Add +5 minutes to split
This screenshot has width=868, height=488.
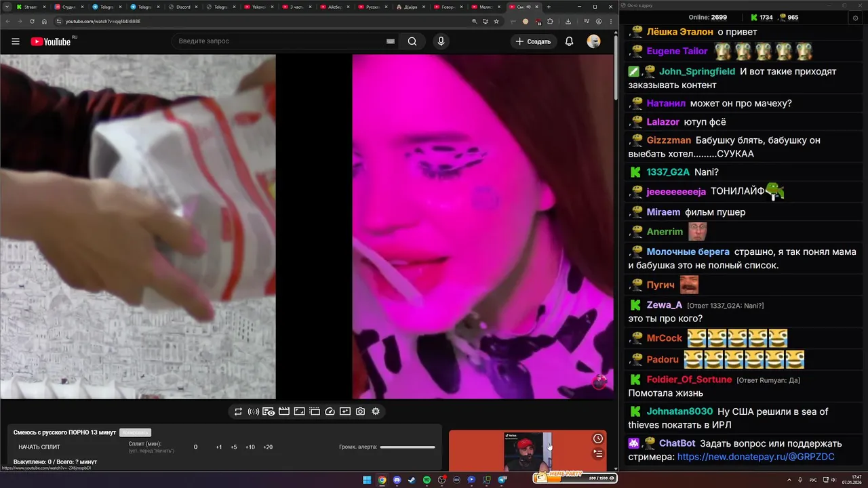click(x=234, y=447)
